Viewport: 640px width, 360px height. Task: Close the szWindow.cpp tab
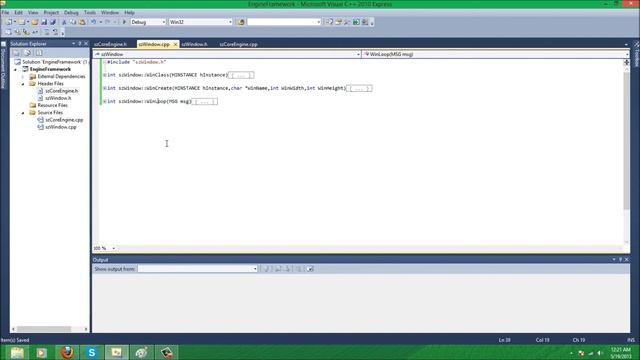click(176, 44)
